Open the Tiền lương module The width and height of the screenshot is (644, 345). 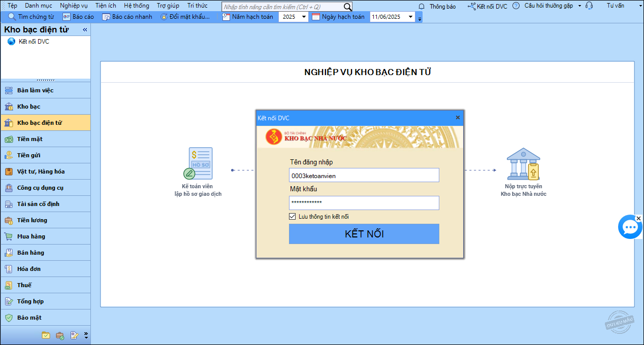pos(46,220)
